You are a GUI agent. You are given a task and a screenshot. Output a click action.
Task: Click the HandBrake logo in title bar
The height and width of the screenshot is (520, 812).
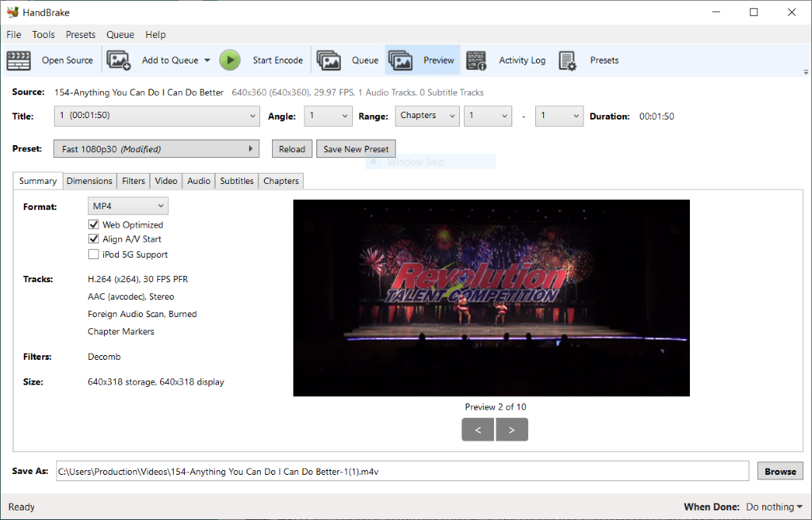(x=12, y=12)
